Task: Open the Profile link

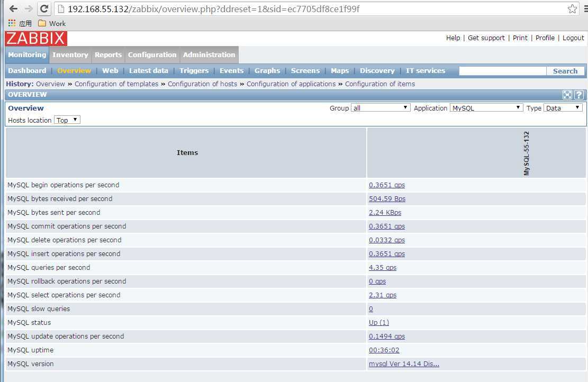Action: tap(545, 38)
